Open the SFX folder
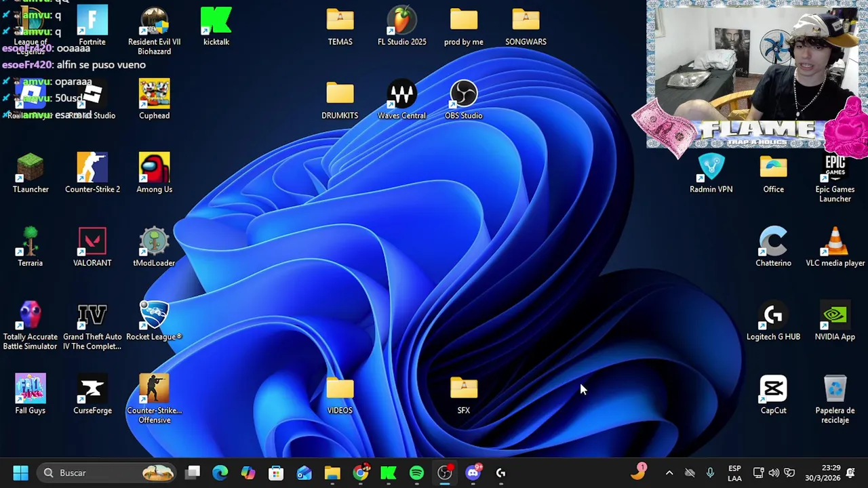 click(x=464, y=394)
